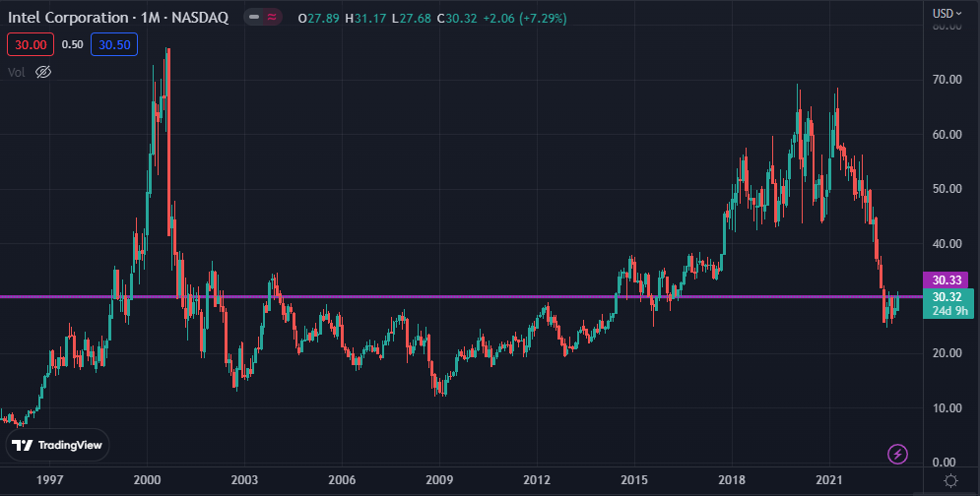This screenshot has width=980, height=496.
Task: Click the 1997 time axis label
Action: 49,480
